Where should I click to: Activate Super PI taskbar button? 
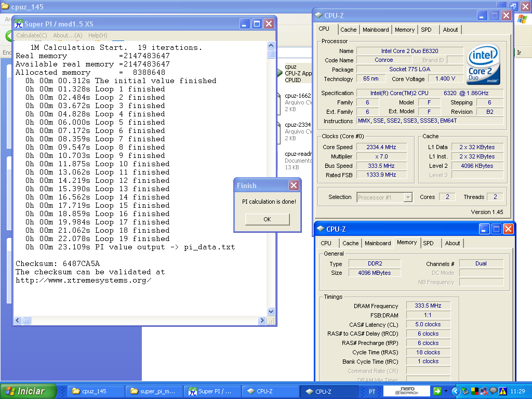212,391
